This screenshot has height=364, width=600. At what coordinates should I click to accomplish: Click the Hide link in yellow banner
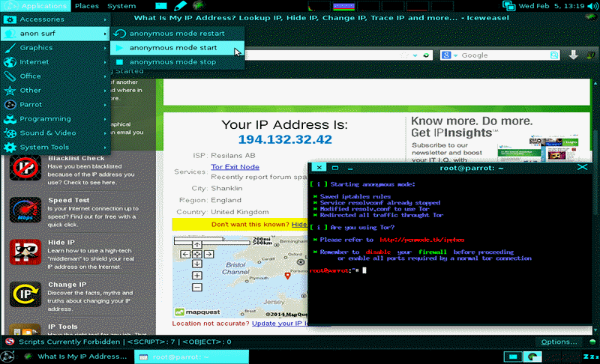pos(298,225)
